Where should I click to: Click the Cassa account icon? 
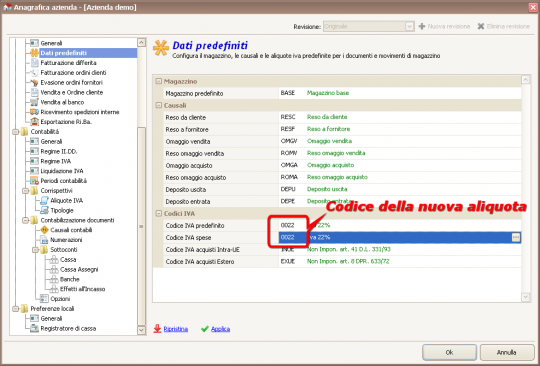[54, 260]
